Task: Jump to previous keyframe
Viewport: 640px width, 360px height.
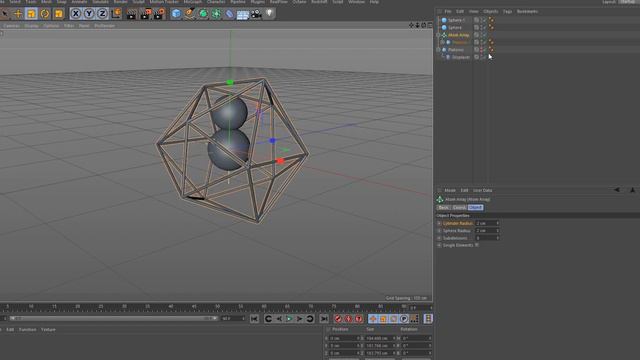Action: click(x=268, y=319)
